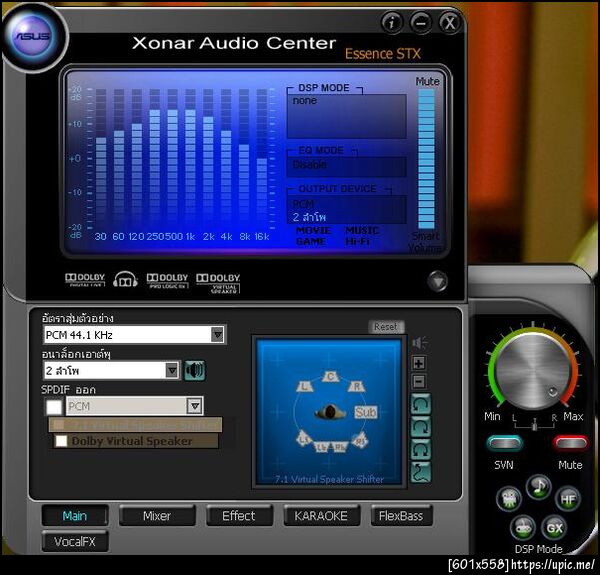
Task: Open the FlexBass tab
Action: point(401,516)
